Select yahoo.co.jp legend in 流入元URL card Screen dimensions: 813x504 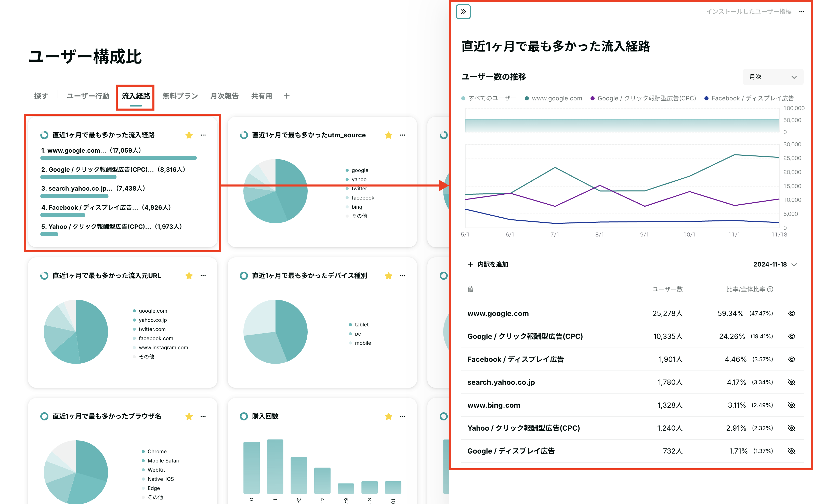pos(150,320)
